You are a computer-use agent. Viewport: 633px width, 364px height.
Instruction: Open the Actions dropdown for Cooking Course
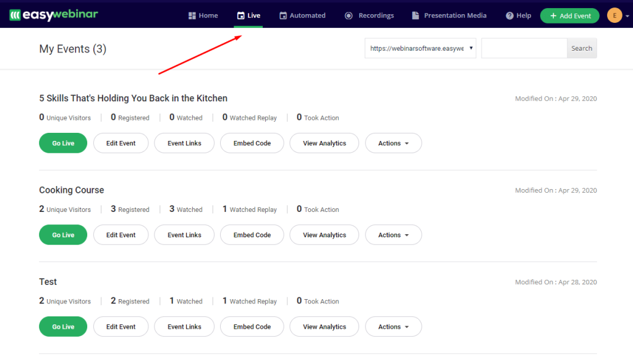393,235
